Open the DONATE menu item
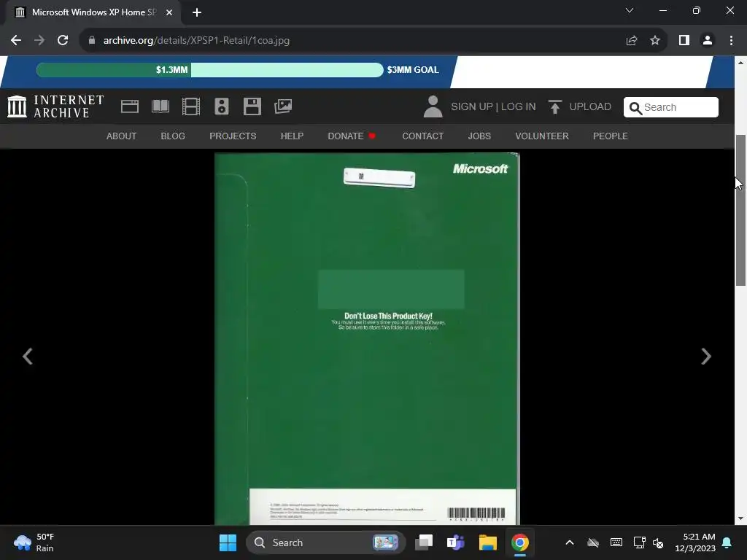The width and height of the screenshot is (747, 560). pos(352,136)
